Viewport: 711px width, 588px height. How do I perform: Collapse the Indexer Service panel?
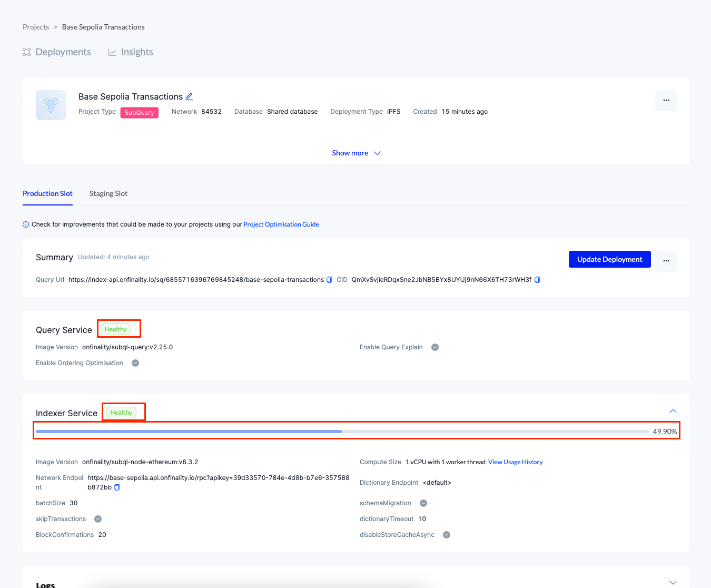click(673, 410)
